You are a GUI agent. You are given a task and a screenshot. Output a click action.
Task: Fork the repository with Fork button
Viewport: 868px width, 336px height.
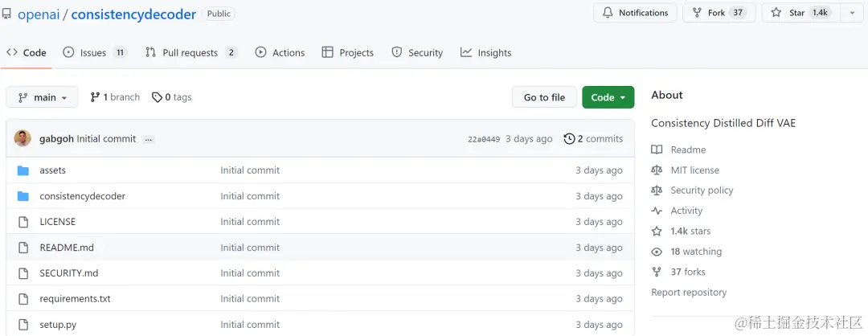pos(719,13)
